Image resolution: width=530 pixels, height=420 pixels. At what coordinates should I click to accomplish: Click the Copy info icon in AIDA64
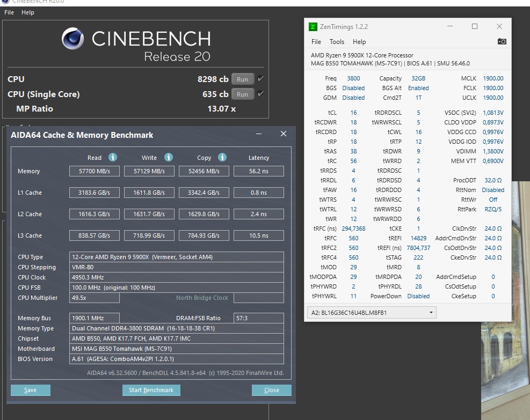pyautogui.click(x=222, y=157)
